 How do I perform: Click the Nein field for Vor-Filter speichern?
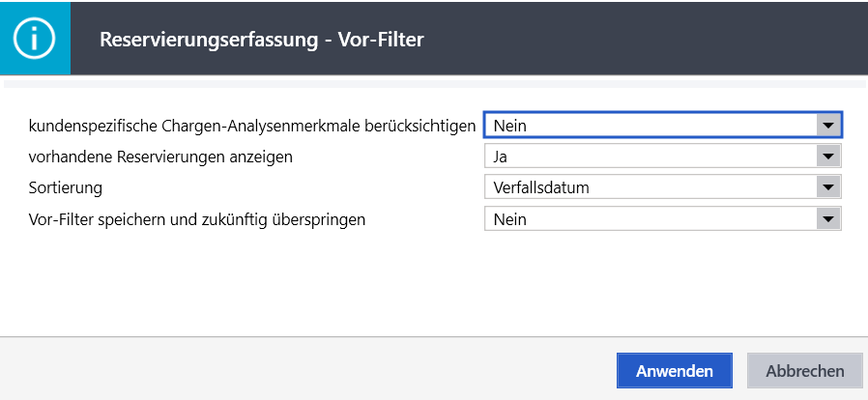click(x=650, y=219)
